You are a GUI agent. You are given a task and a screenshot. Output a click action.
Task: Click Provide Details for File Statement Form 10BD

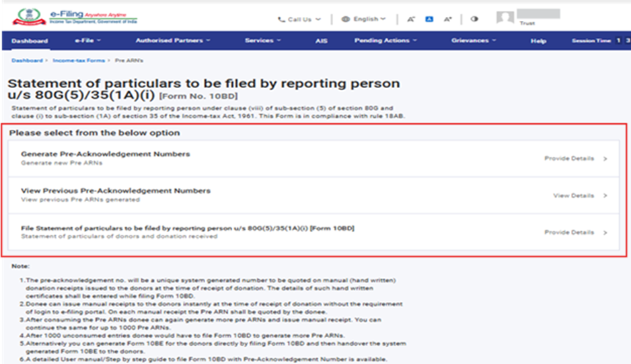click(x=569, y=232)
